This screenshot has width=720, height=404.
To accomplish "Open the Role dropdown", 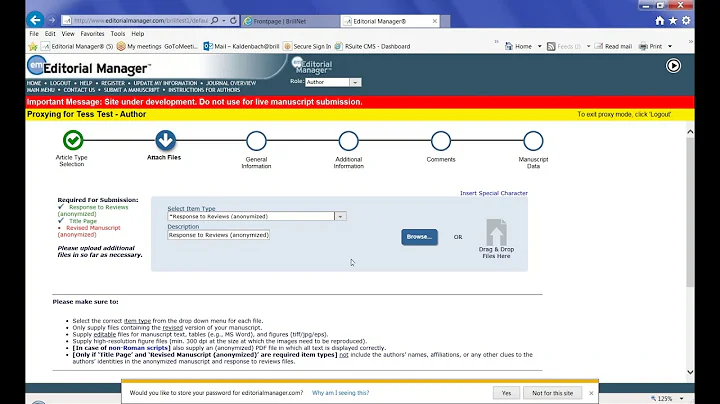I will pyautogui.click(x=355, y=82).
